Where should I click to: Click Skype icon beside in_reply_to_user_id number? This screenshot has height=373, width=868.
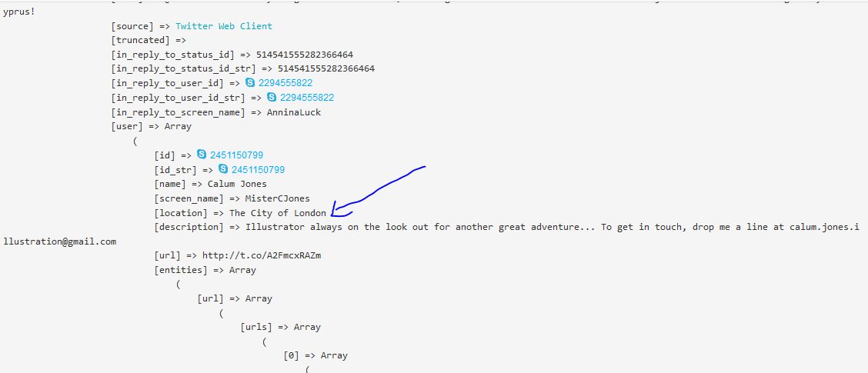(x=250, y=83)
